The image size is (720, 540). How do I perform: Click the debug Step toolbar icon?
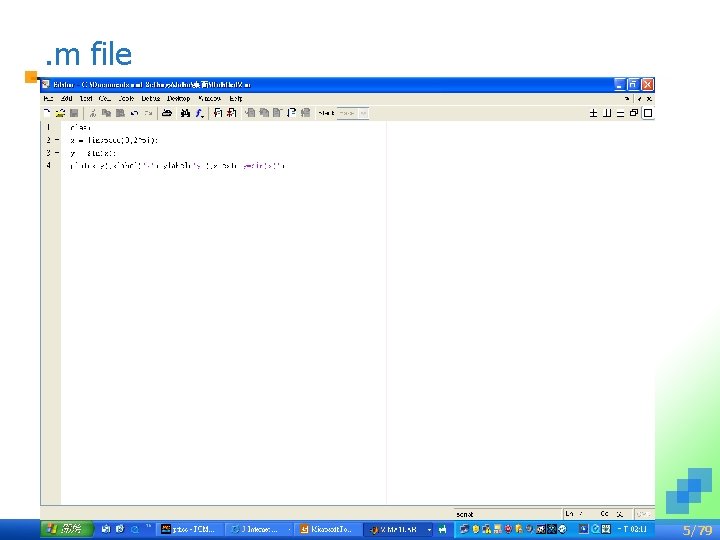[250, 113]
